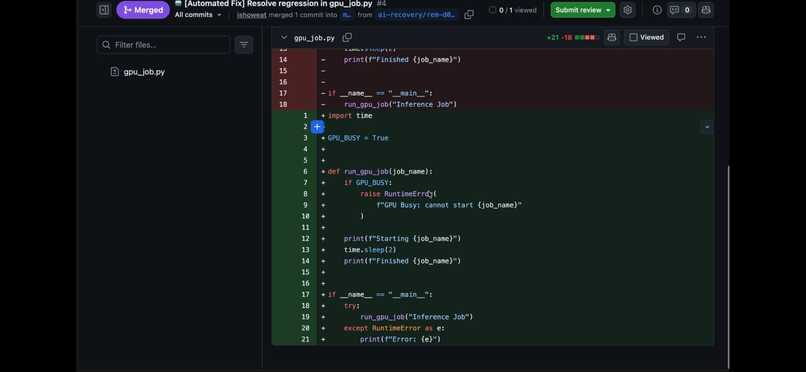Click the purple Merged status badge
The width and height of the screenshot is (806, 372).
(x=143, y=10)
